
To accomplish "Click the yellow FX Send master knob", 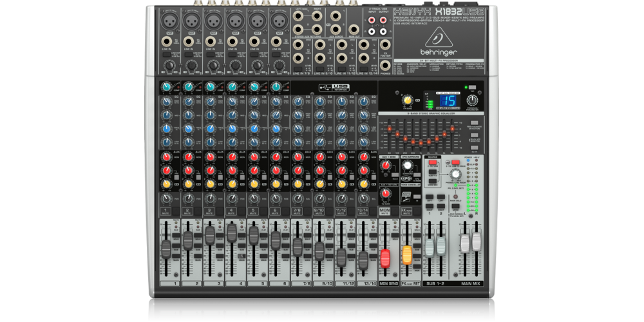I will [407, 100].
